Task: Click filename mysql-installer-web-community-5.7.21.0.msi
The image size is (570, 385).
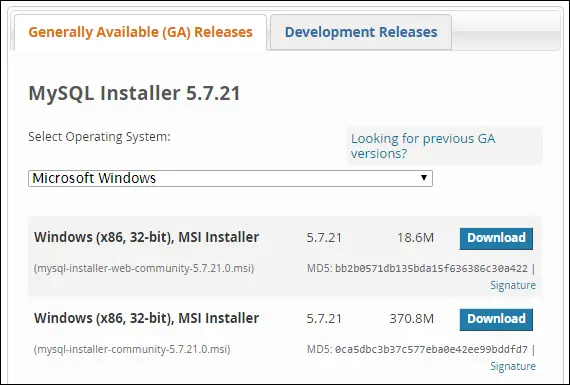Action: pyautogui.click(x=144, y=269)
